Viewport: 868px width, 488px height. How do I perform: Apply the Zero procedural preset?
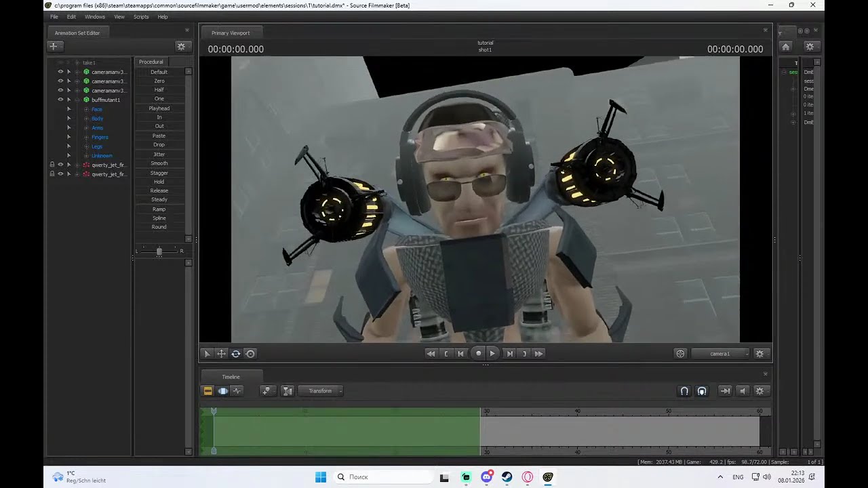159,81
